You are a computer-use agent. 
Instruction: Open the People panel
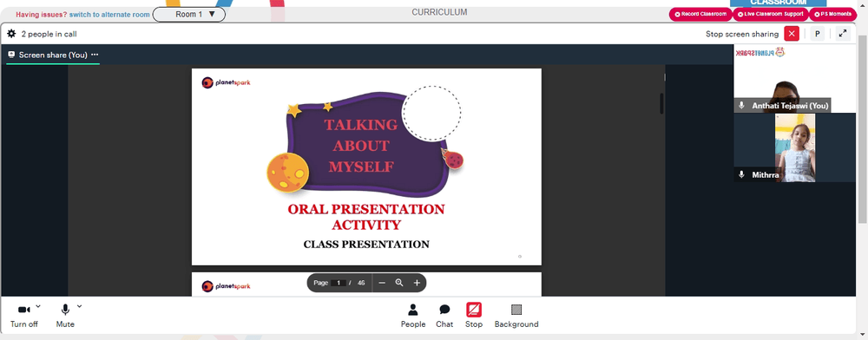tap(413, 317)
